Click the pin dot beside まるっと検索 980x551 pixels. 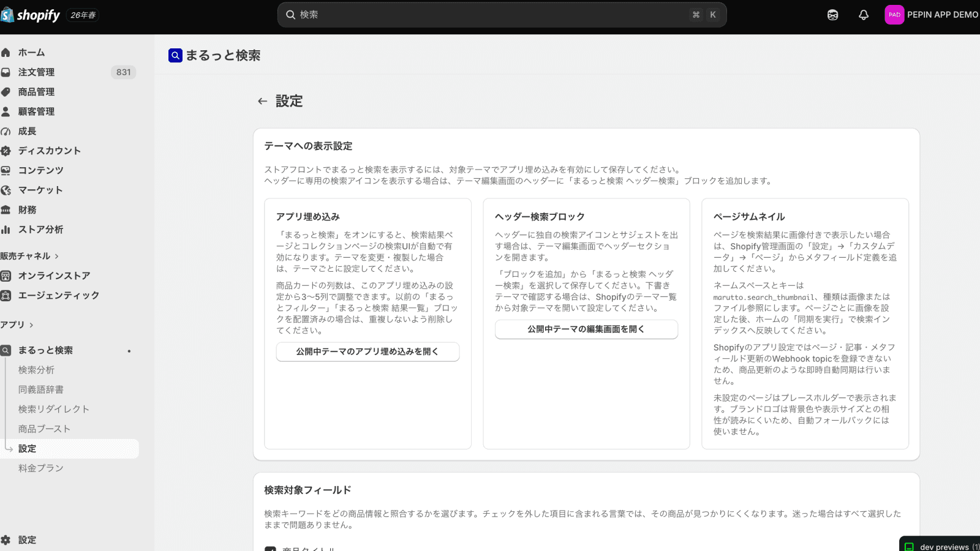click(129, 351)
